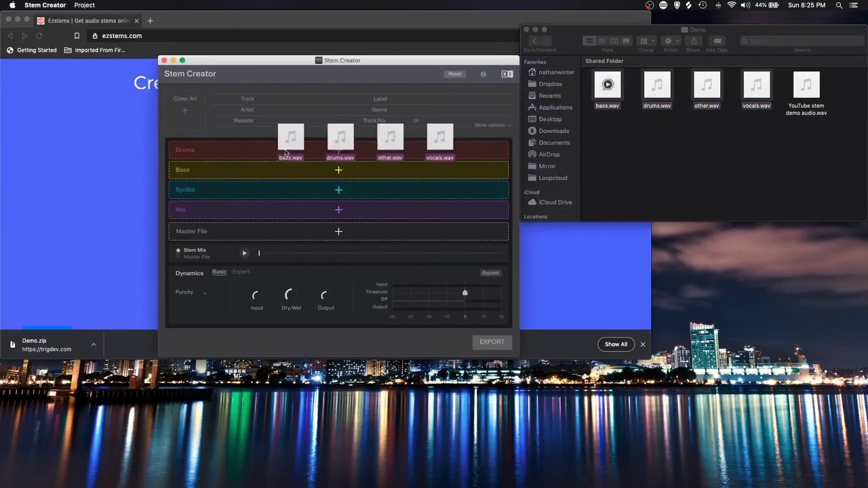The image size is (868, 488).
Task: Select bass.wav in Finder Demo window
Action: (607, 90)
